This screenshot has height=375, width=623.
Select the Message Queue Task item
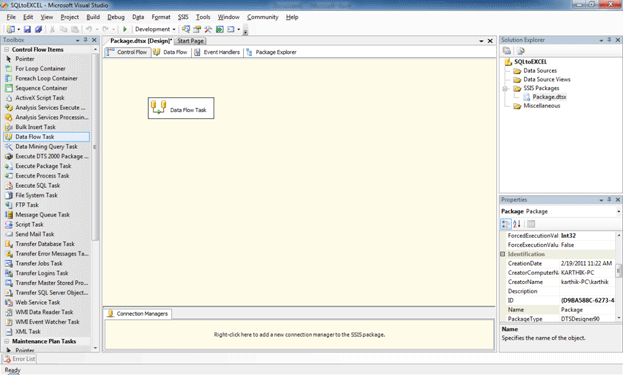coord(42,215)
